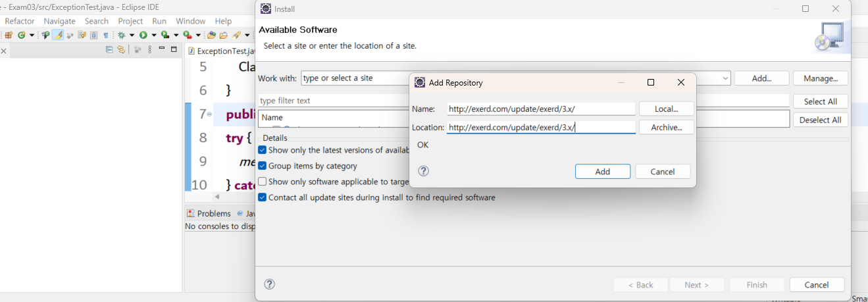The height and width of the screenshot is (302, 868).
Task: Open the Window menu
Action: tap(191, 21)
